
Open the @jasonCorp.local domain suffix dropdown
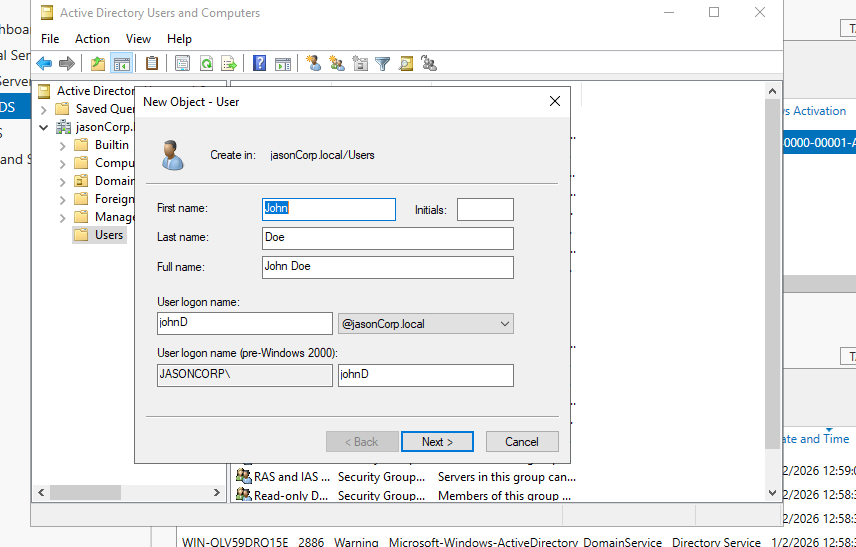pyautogui.click(x=426, y=324)
